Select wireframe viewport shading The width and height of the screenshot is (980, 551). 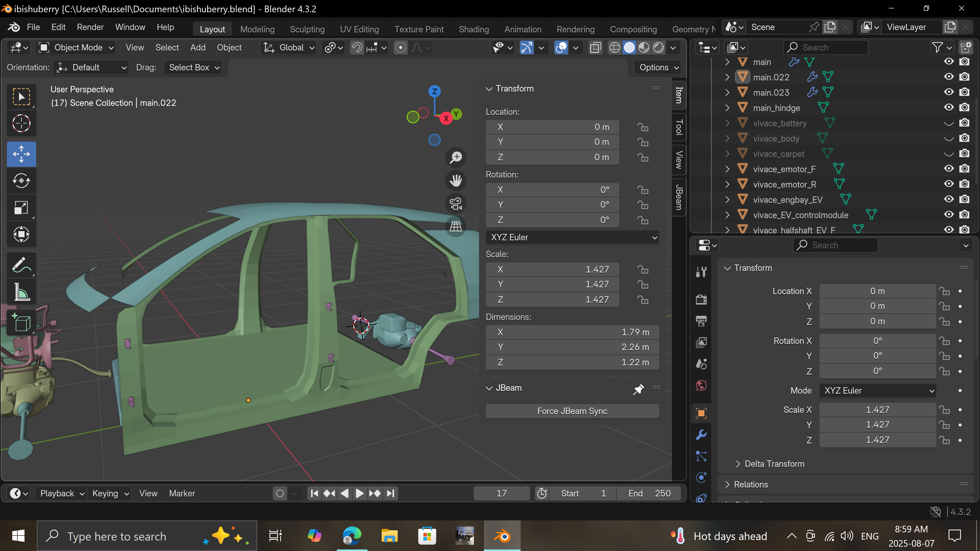[614, 47]
